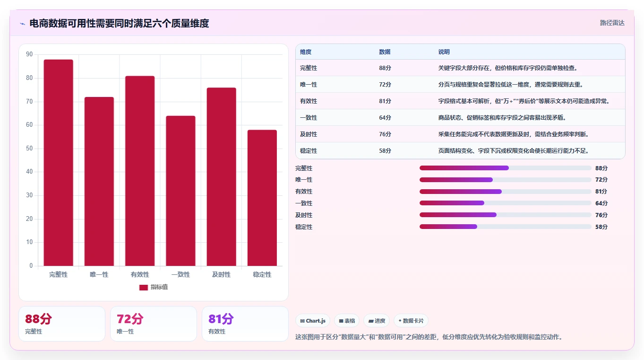Click the 完整性 label in the progress list

304,168
